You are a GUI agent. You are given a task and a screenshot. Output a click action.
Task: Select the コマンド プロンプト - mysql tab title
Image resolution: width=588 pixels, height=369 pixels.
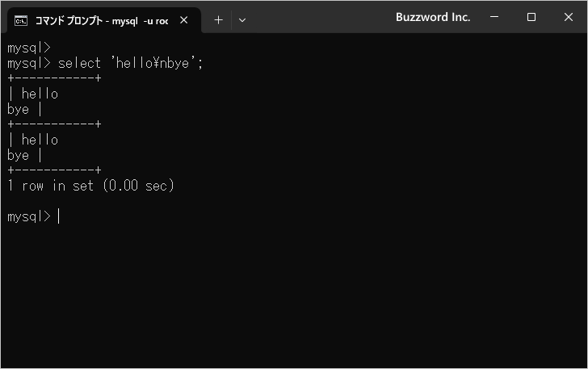101,20
